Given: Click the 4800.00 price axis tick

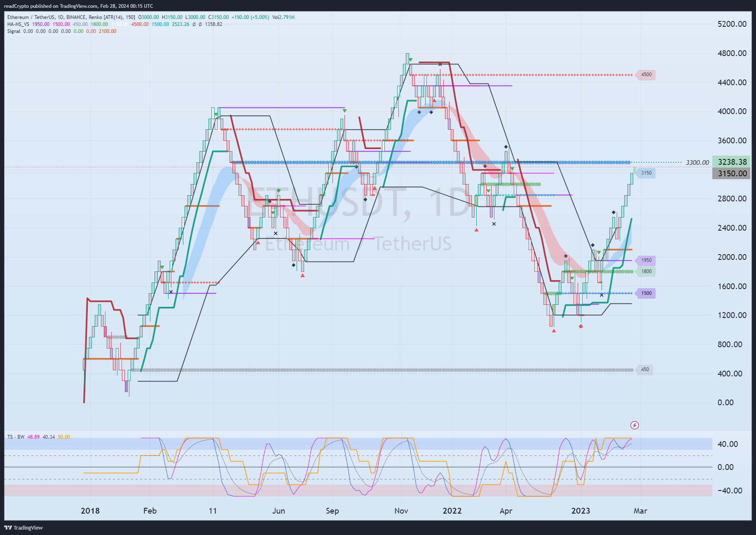Looking at the screenshot, I should click(732, 53).
